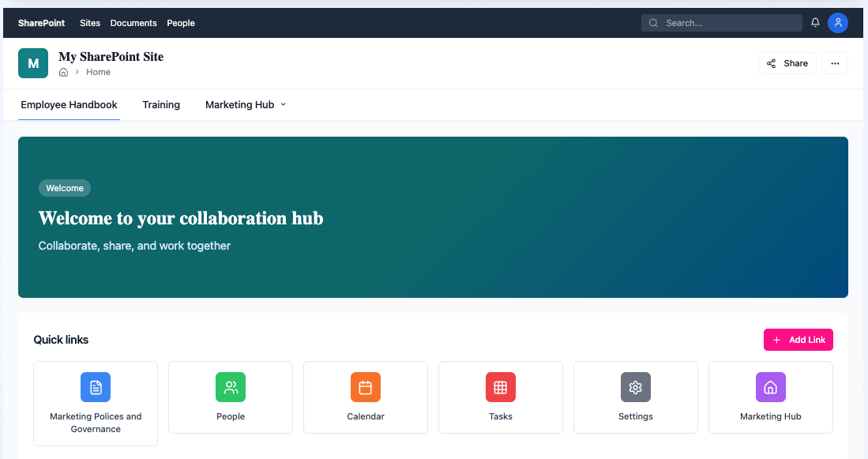Click the notification bell icon
This screenshot has width=868, height=459.
pyautogui.click(x=814, y=22)
